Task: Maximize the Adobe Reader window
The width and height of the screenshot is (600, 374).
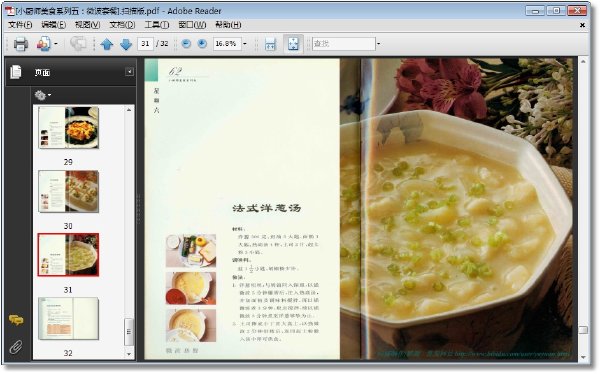Action: 556,11
